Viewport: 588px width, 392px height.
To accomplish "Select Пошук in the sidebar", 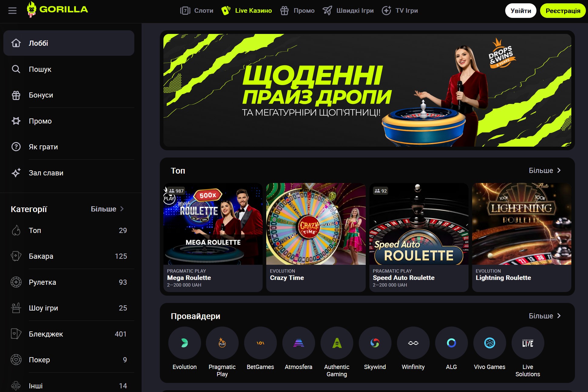I will pyautogui.click(x=40, y=69).
